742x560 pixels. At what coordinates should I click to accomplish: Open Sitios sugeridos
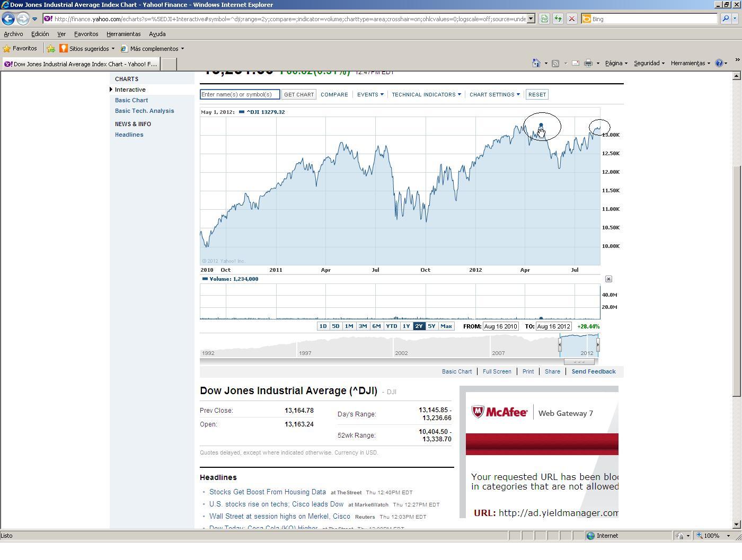87,49
